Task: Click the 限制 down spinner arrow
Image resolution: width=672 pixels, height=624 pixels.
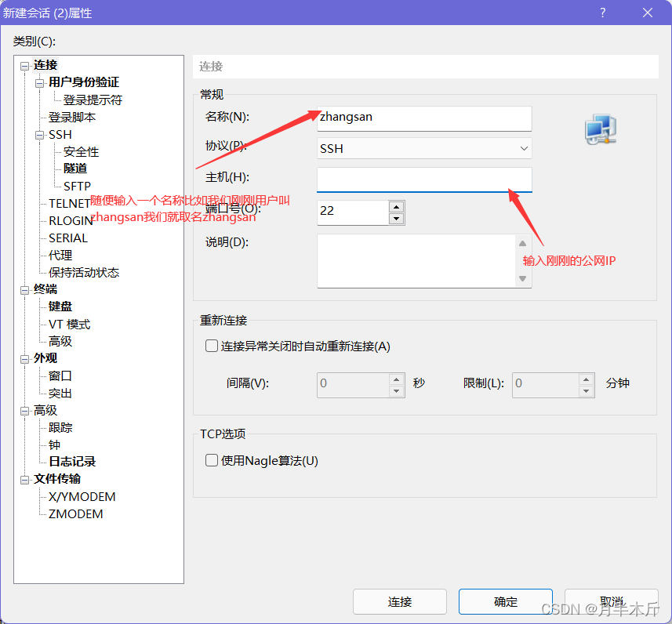Action: click(x=586, y=391)
